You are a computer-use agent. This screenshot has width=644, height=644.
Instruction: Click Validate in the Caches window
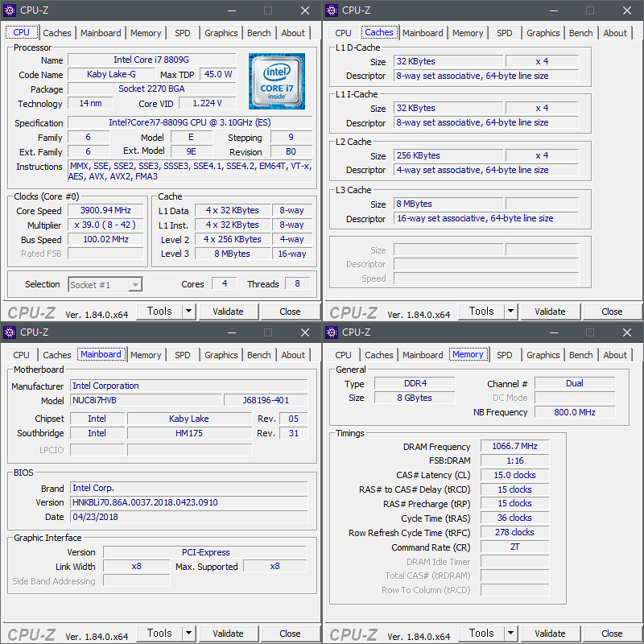[551, 312]
